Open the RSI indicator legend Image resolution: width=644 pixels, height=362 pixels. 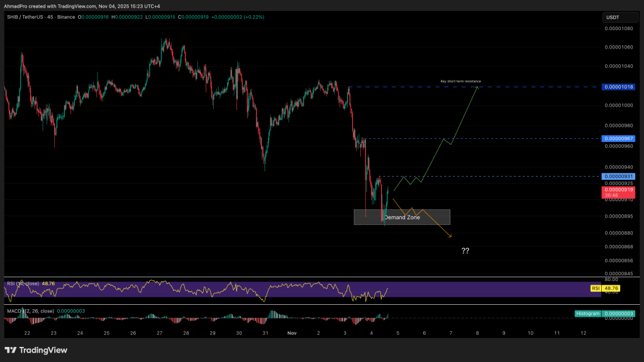pyautogui.click(x=22, y=283)
